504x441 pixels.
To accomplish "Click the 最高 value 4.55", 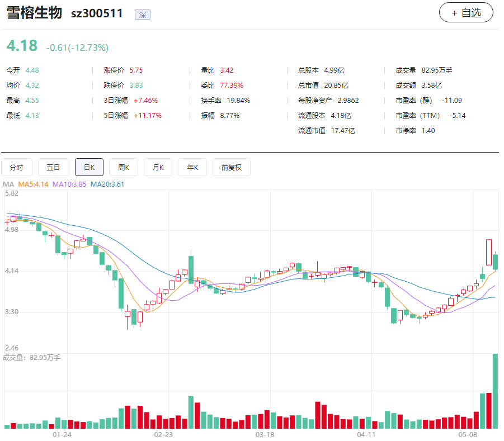I will pos(32,101).
